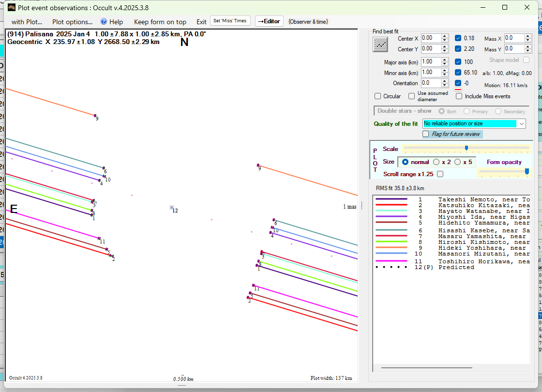Click the →Editor button
The image size is (542, 392).
(x=269, y=21)
